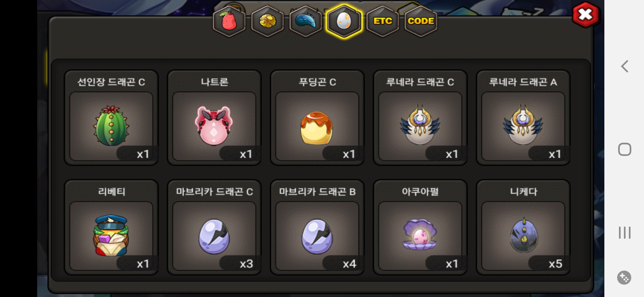Select the egg inventory tab
The image size is (644, 297).
point(344,21)
